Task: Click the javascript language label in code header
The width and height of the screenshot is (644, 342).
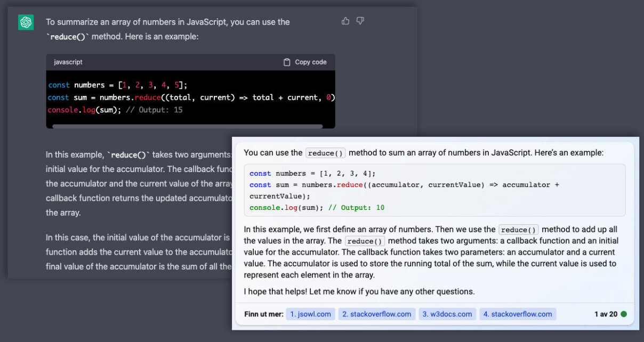Action: pyautogui.click(x=68, y=62)
